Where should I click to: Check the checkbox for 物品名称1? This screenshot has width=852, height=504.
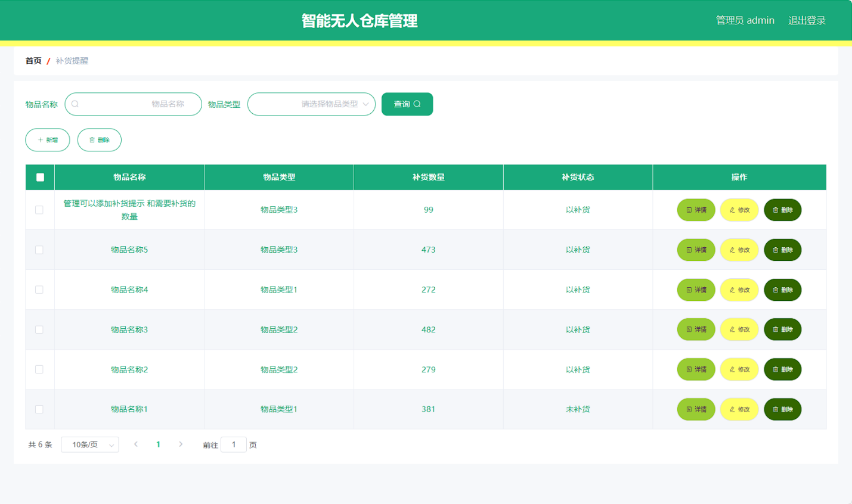[39, 409]
